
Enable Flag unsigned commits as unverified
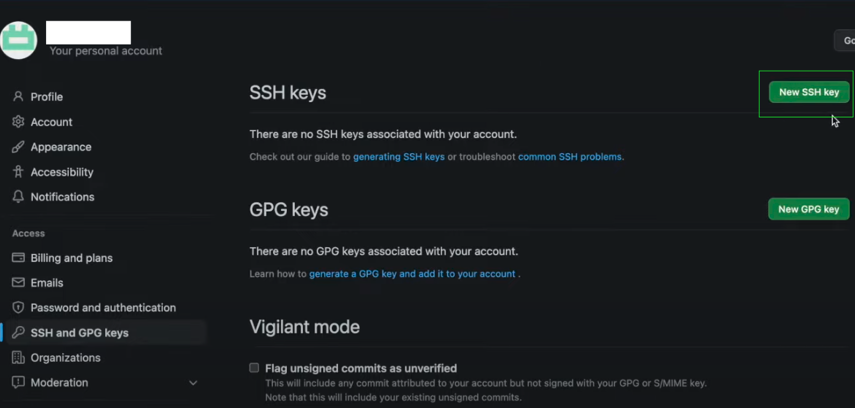tap(254, 368)
